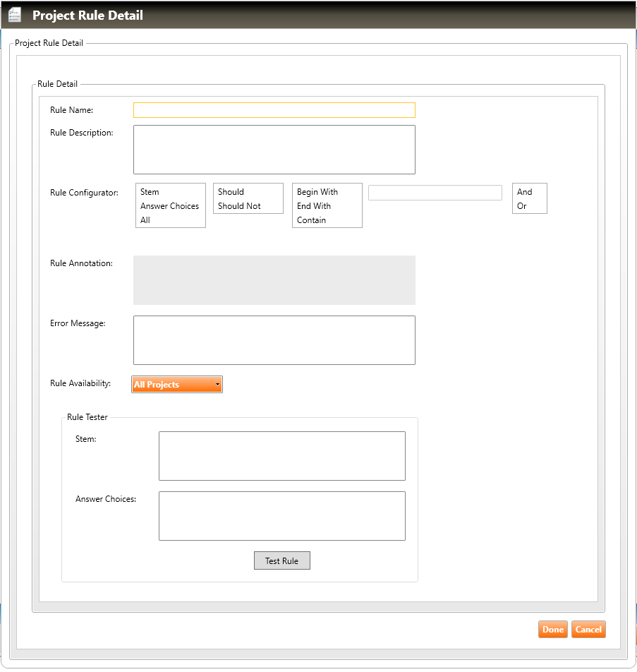Select 'Begin With' match option

point(317,192)
